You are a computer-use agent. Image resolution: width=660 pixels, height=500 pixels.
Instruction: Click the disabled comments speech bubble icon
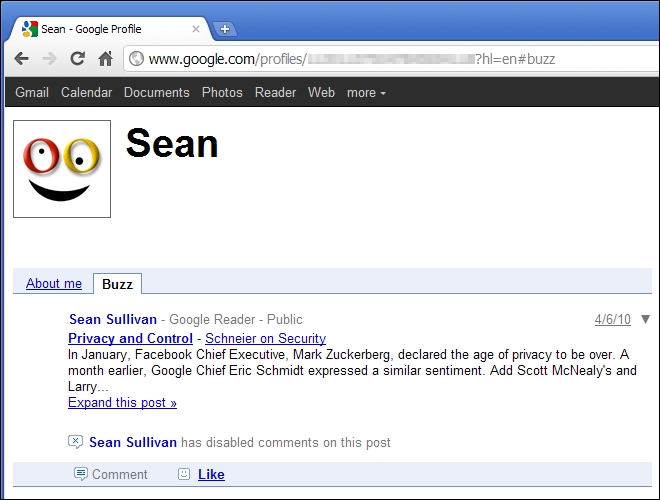tap(75, 442)
